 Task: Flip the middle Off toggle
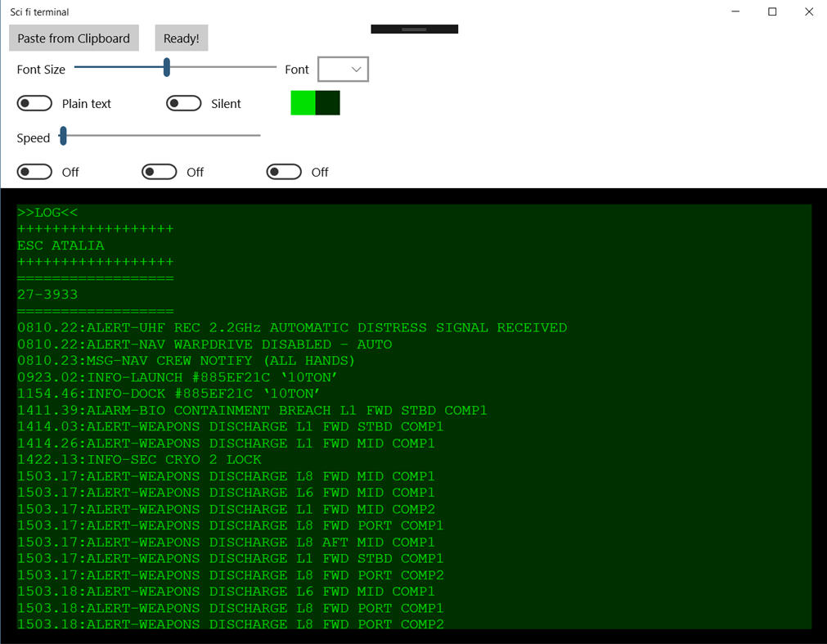159,172
